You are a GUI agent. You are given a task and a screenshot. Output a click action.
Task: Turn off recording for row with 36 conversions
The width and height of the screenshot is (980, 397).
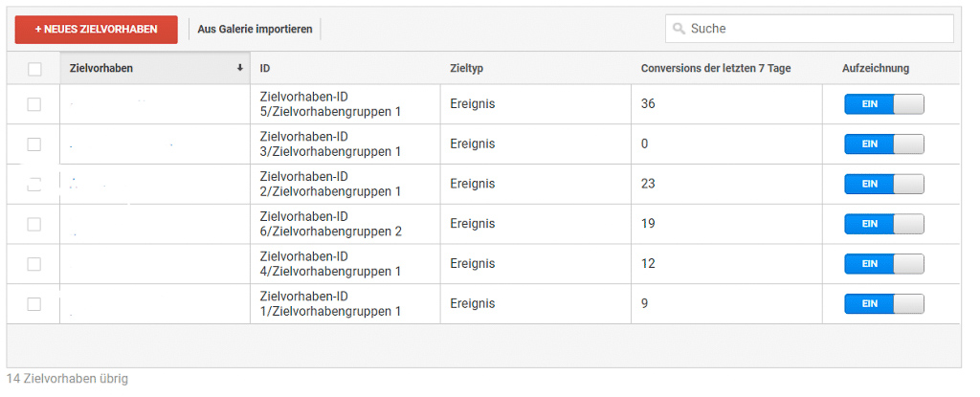883,104
